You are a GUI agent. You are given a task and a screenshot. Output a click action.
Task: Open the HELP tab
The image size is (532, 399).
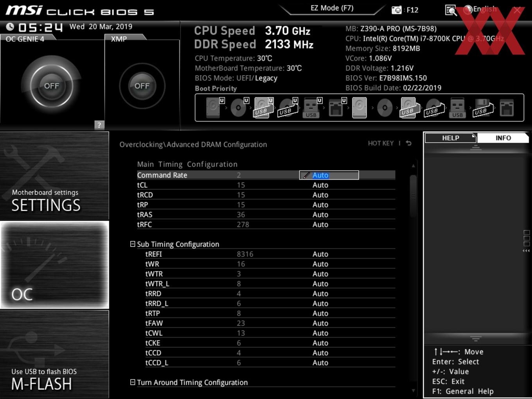point(451,138)
